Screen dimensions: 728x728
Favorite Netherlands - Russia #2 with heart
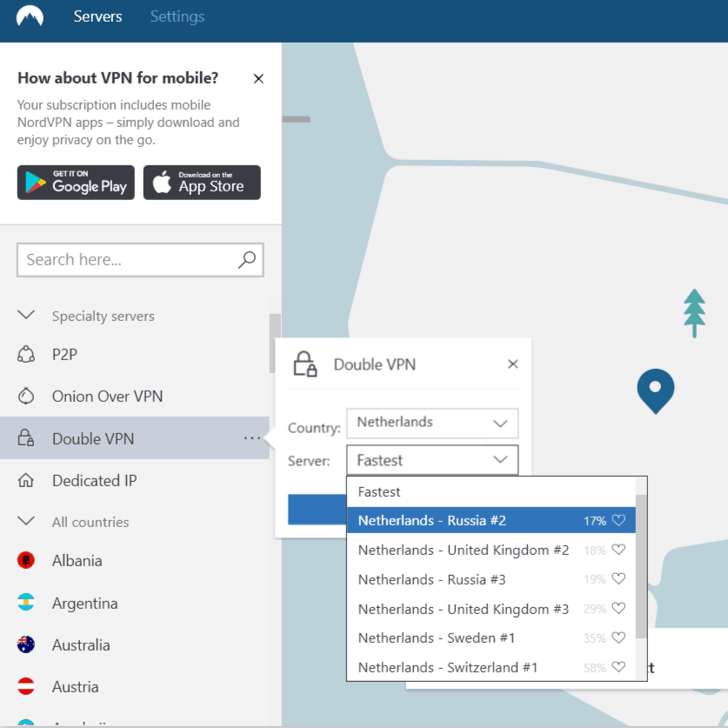[618, 520]
